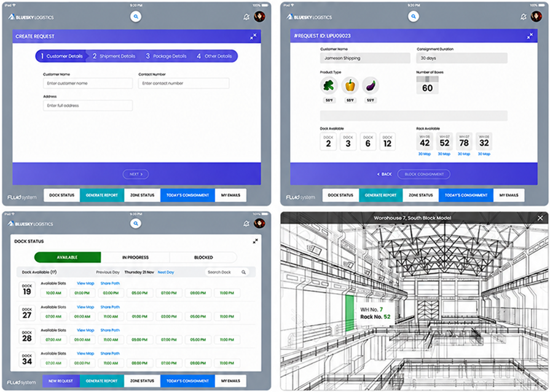Select available Dock 2
Viewport: 550px width, 392px height.
click(328, 142)
